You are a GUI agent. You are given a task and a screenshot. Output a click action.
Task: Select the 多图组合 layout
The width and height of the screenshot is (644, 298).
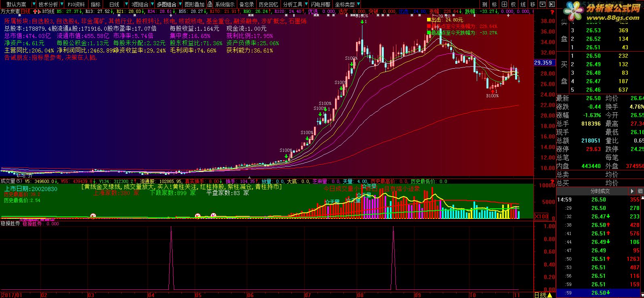pos(166,4)
